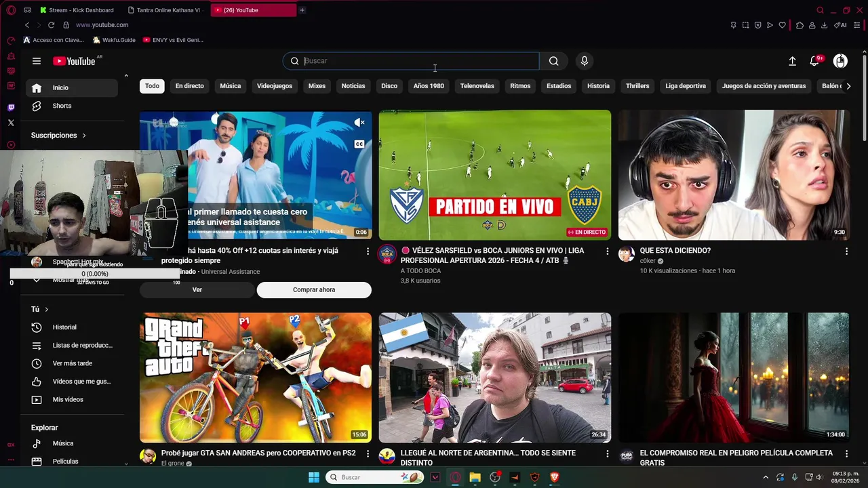The width and height of the screenshot is (868, 488).
Task: Open the QUE ESTA DICIENDO? video thumbnail
Action: (734, 175)
